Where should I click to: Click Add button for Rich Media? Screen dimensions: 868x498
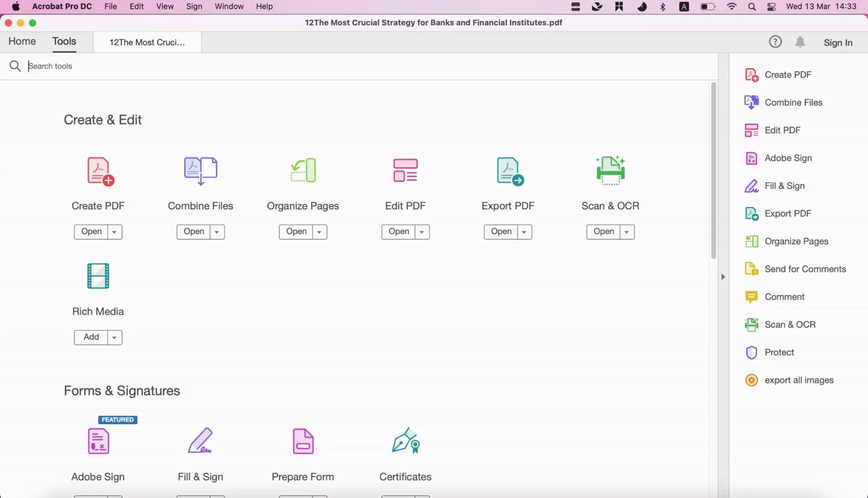pos(91,337)
